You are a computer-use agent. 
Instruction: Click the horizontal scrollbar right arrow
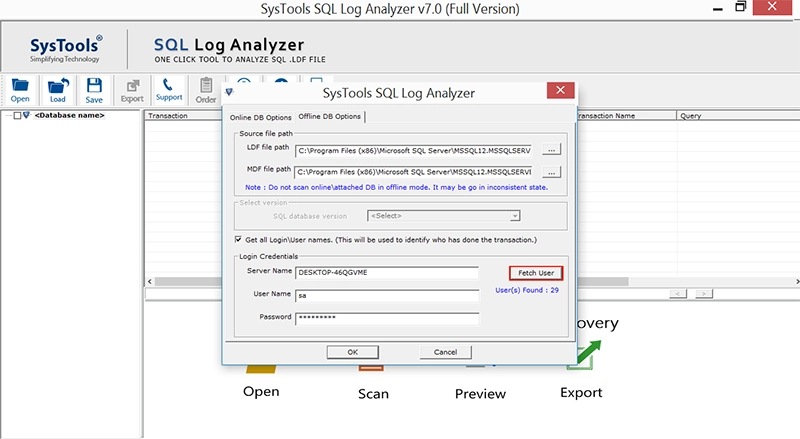click(797, 281)
